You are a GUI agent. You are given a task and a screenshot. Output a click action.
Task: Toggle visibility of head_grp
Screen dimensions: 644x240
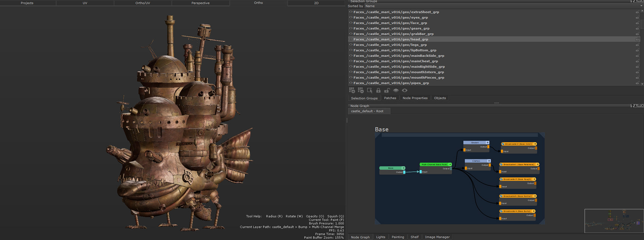point(351,39)
